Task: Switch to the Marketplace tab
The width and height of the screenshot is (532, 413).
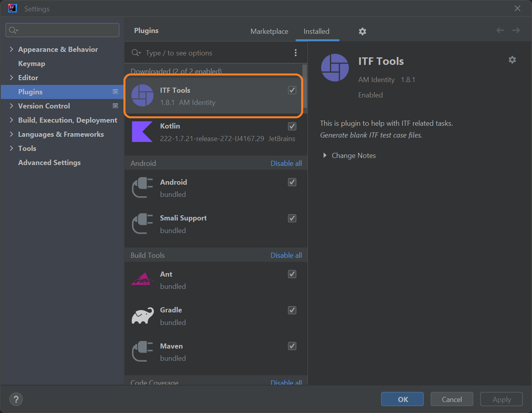Action: pos(269,31)
